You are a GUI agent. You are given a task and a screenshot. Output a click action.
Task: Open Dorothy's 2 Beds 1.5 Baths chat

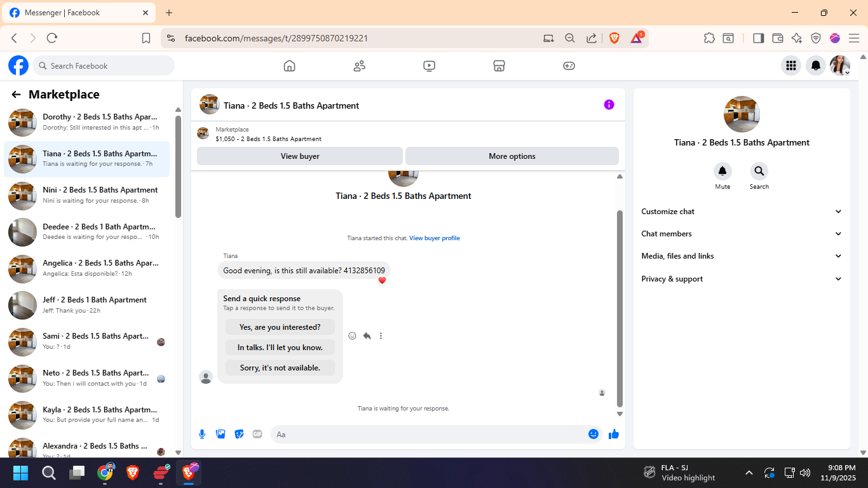point(86,122)
